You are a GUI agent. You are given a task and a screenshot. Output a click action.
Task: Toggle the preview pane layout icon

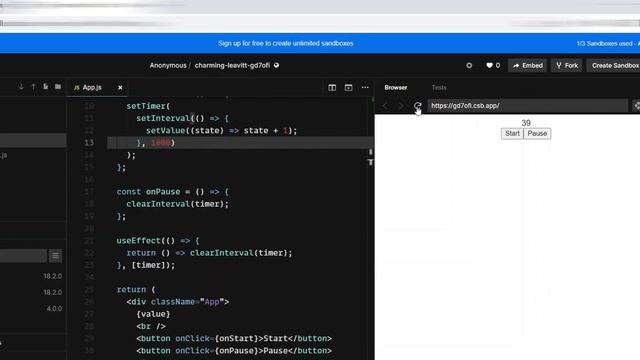[348, 87]
